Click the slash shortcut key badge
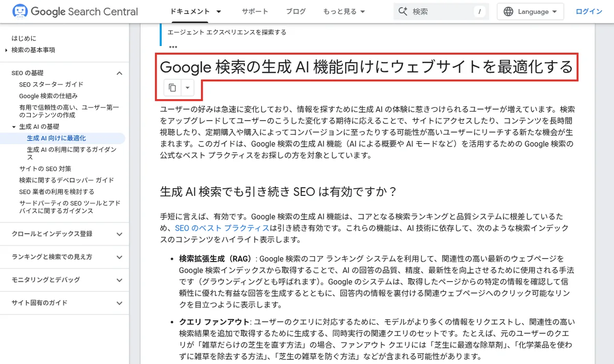 click(479, 11)
